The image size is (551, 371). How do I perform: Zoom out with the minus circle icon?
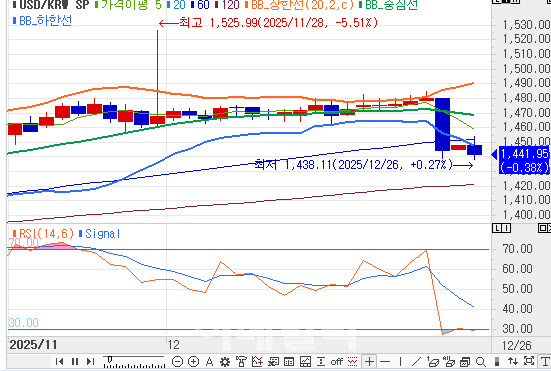click(x=178, y=361)
